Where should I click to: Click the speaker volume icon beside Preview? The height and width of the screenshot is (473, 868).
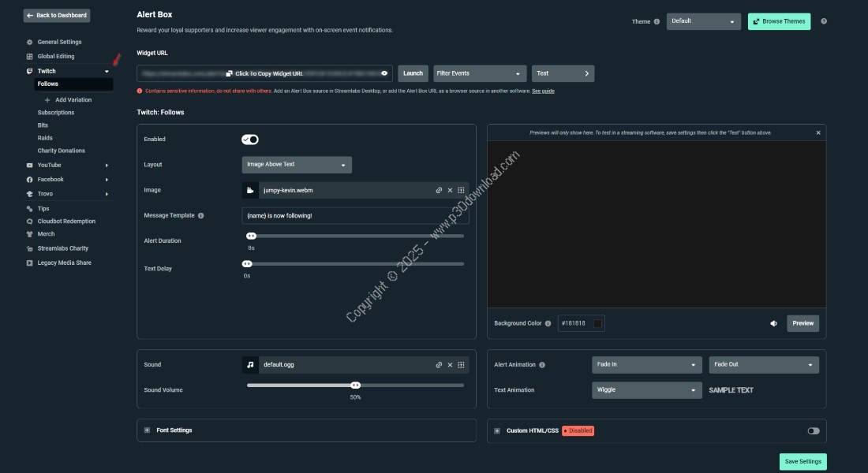pyautogui.click(x=773, y=323)
